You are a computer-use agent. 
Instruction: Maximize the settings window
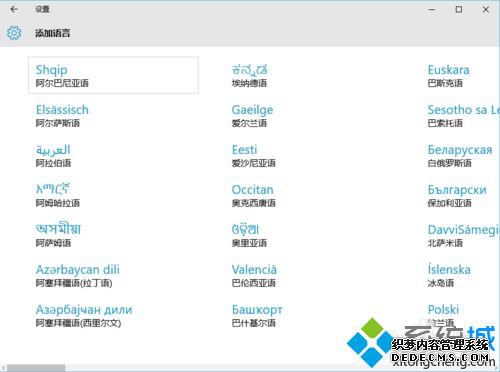(x=459, y=9)
